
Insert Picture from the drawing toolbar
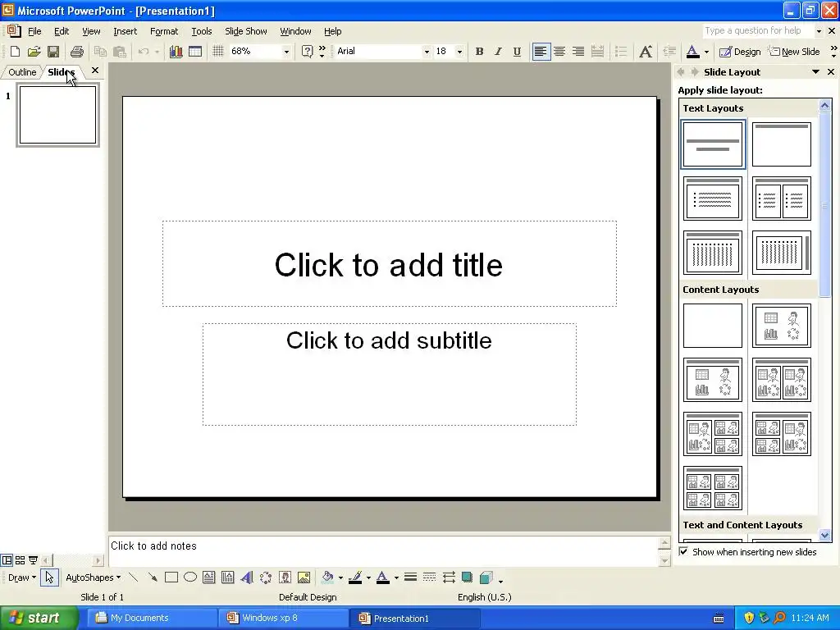pyautogui.click(x=304, y=577)
